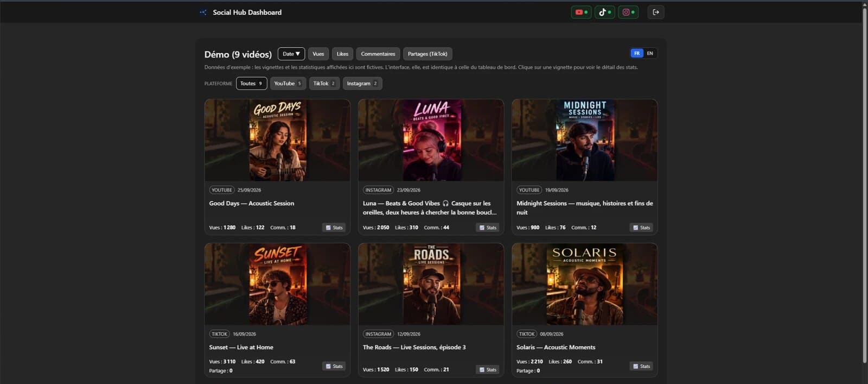Open the Good Days thumbnail

[x=277, y=140]
